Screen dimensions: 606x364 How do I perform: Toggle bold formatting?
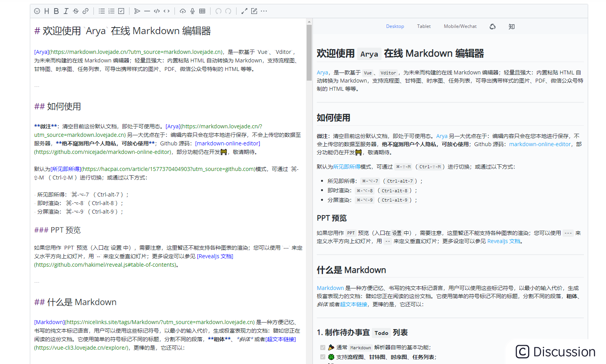[x=56, y=11]
